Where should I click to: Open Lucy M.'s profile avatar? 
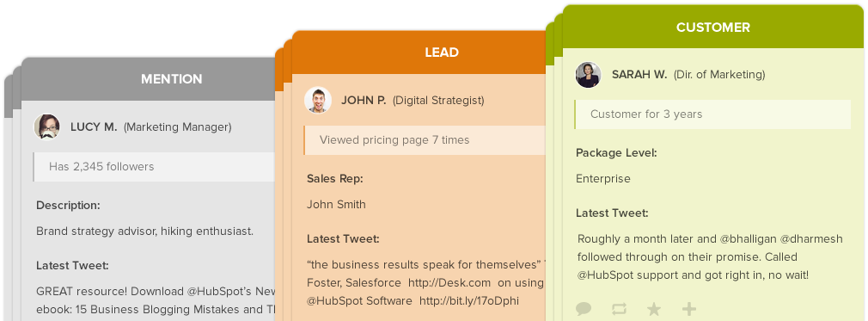tap(47, 127)
